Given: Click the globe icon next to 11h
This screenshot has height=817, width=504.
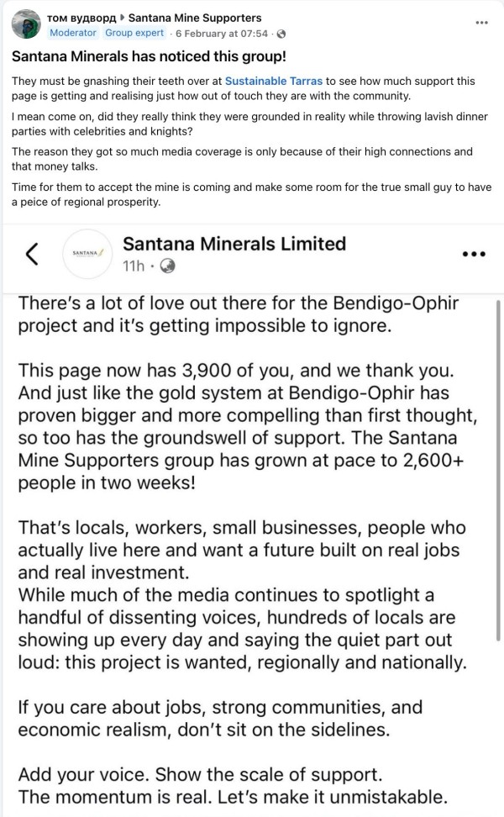Looking at the screenshot, I should (167, 266).
